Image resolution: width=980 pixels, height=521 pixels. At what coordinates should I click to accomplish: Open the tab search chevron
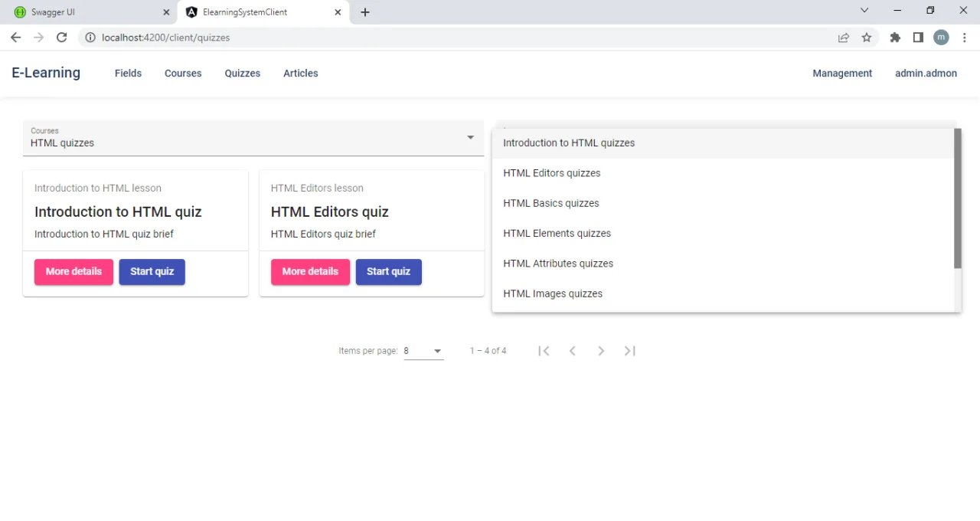coord(864,11)
